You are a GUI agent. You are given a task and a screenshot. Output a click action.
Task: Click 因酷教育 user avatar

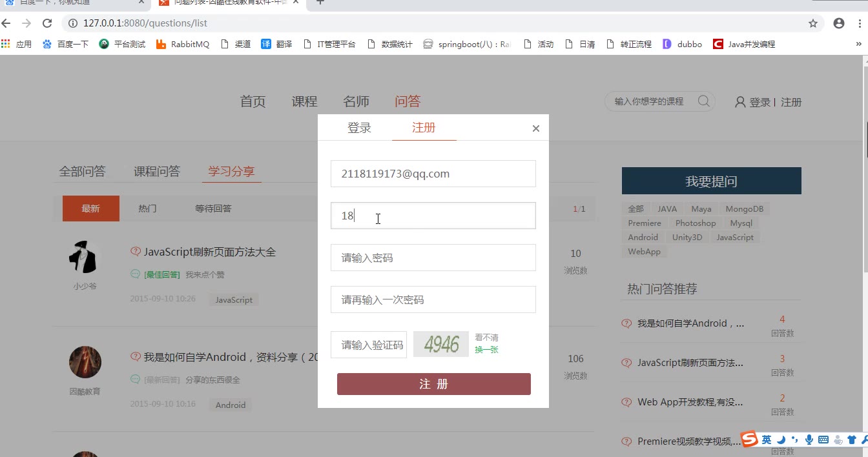click(85, 361)
